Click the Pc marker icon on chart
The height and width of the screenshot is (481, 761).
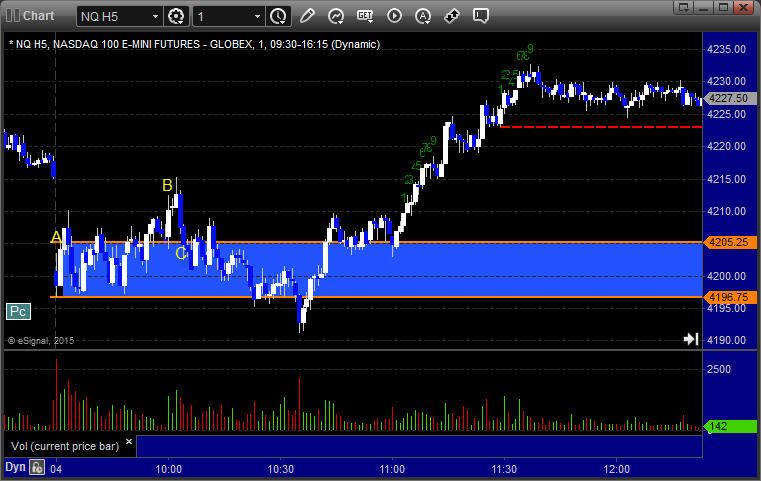(18, 312)
